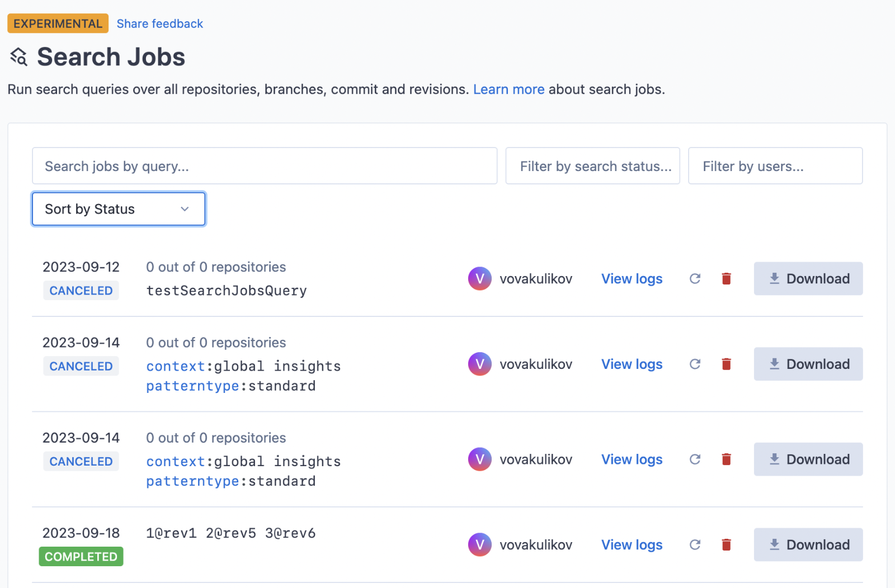Click vovakulikov avatar in 2023-09-18 row
Image resolution: width=895 pixels, height=588 pixels.
479,544
